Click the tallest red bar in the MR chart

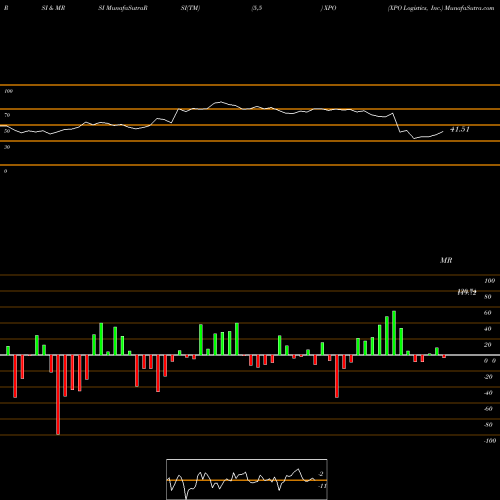coord(58,395)
